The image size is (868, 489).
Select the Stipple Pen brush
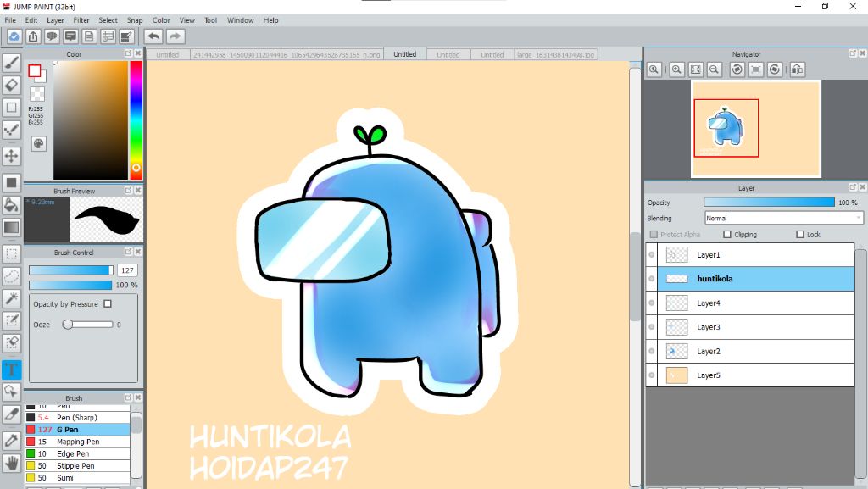point(77,466)
